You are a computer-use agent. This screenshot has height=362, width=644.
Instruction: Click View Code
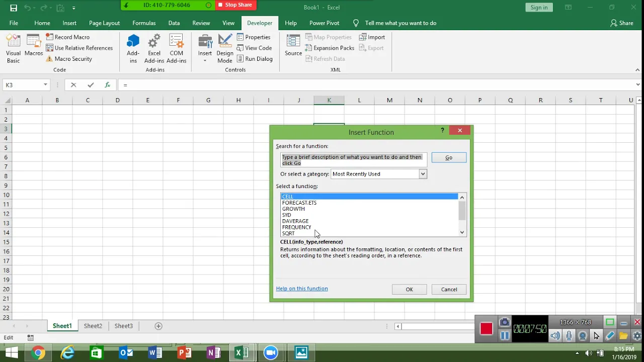(254, 48)
